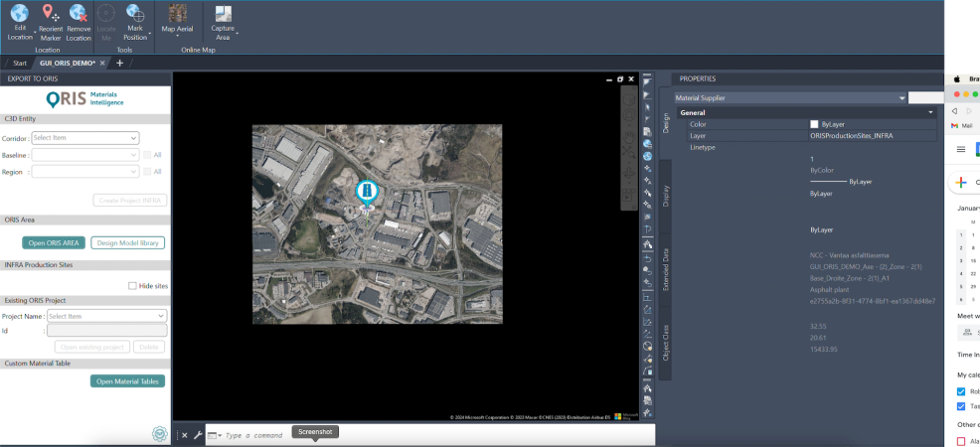Open the Extended Data side tab
This screenshot has height=447, width=980.
coord(666,269)
